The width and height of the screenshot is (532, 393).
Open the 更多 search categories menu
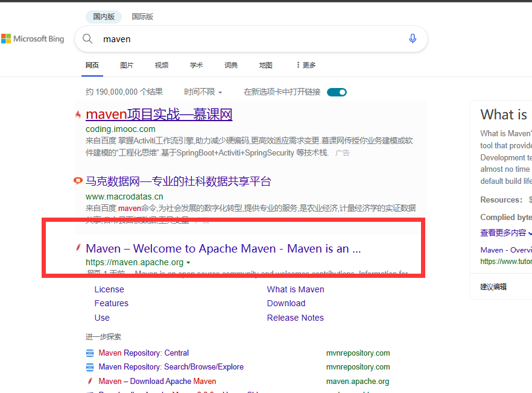pyautogui.click(x=306, y=65)
